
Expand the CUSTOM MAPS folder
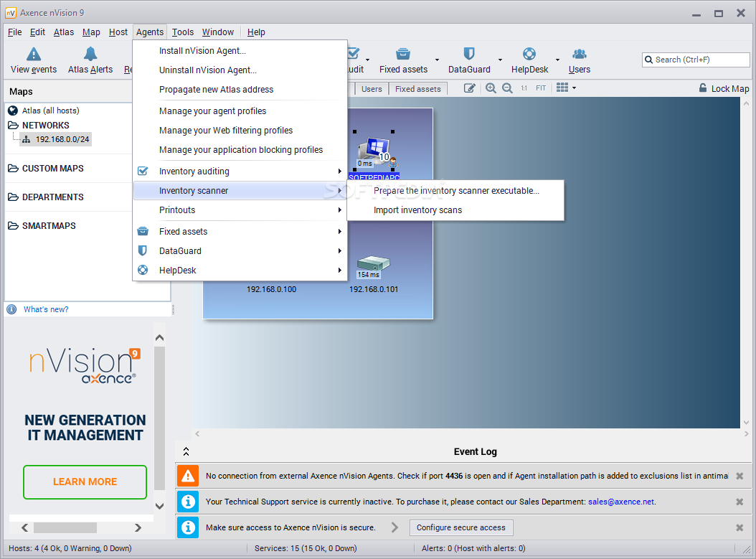tap(13, 169)
